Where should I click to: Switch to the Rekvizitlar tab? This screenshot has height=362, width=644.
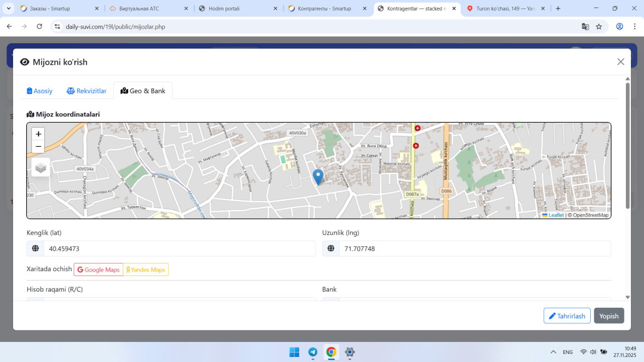(87, 91)
